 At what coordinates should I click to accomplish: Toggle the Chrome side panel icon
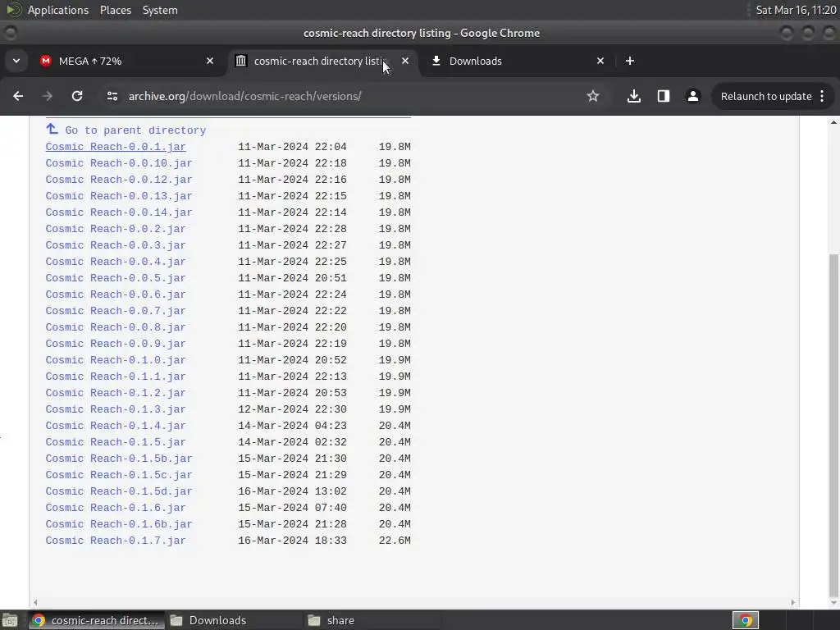click(663, 96)
